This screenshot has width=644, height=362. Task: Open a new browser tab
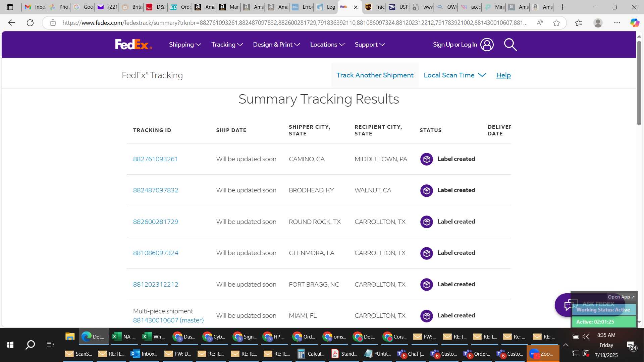(x=562, y=7)
